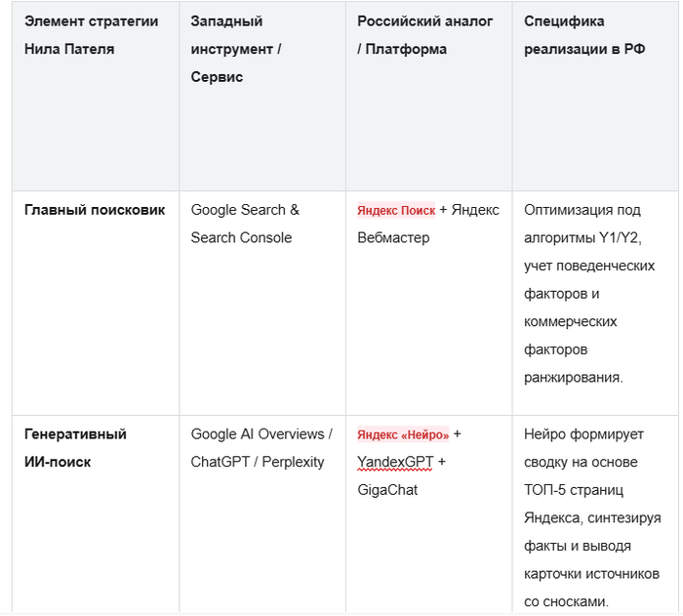Click the highlighted 'Яндекс «Нейро»' text
The image size is (683, 616).
pyautogui.click(x=403, y=434)
